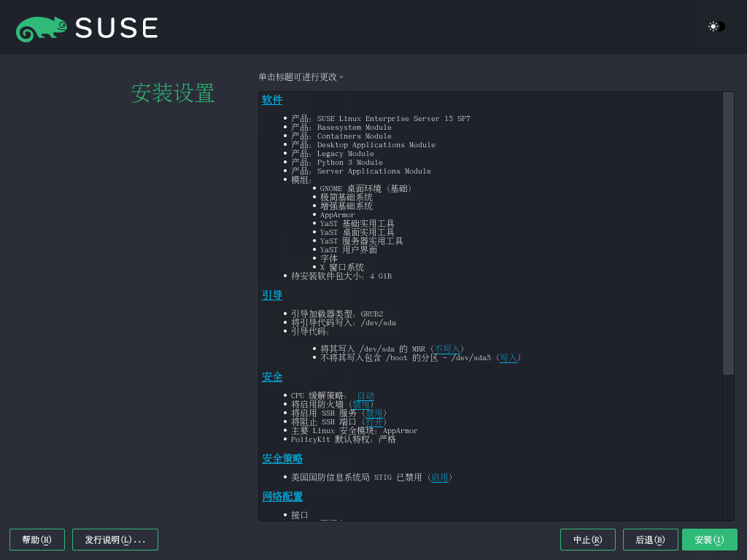Select the 引导加载器类型: GRUB2 line
The height and width of the screenshot is (560, 747).
point(337,314)
